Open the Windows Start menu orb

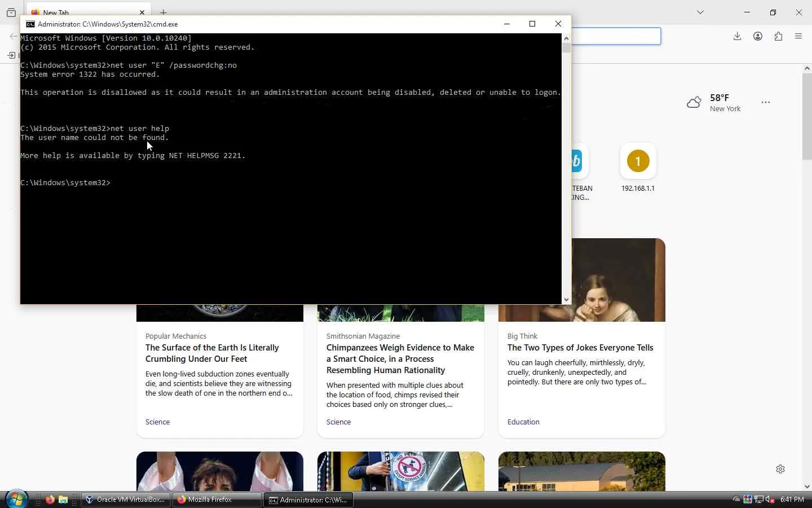(x=16, y=500)
